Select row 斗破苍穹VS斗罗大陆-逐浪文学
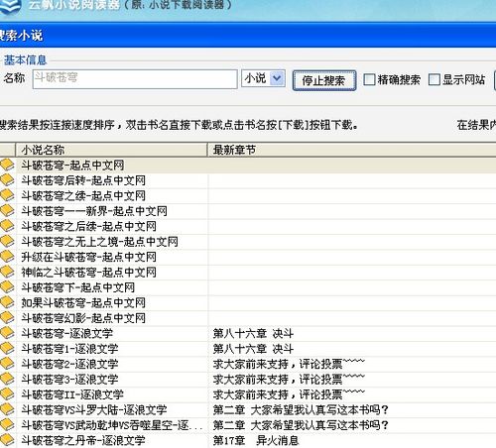 coord(248,410)
